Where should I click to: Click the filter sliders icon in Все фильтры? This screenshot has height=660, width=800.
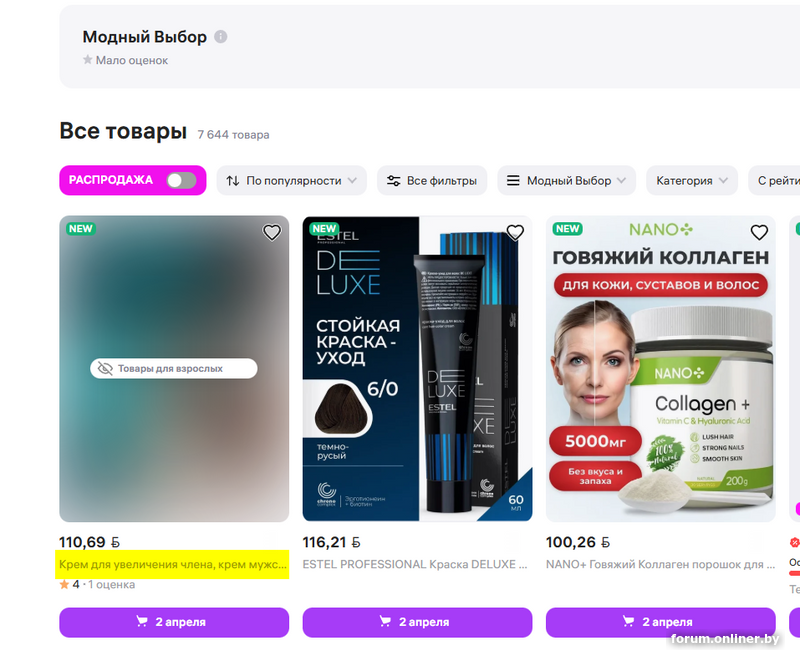tap(393, 181)
